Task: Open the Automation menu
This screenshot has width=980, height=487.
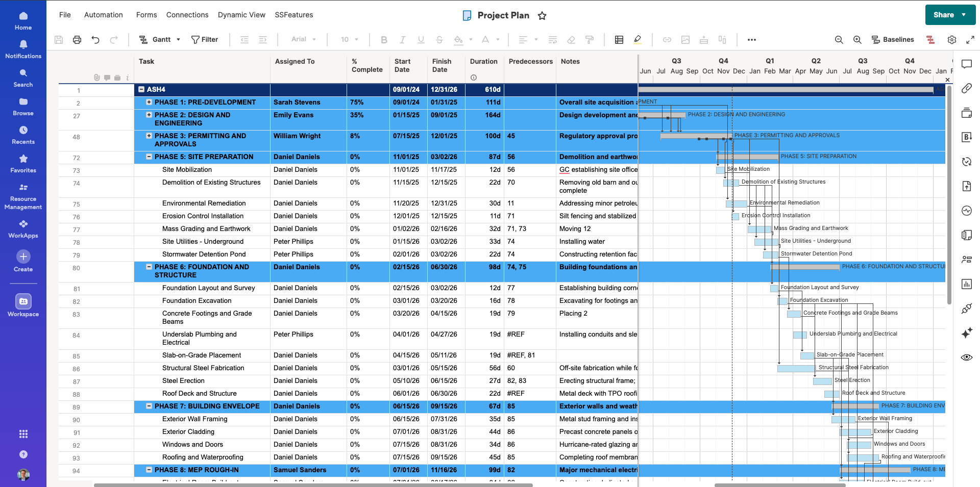Action: [x=104, y=15]
